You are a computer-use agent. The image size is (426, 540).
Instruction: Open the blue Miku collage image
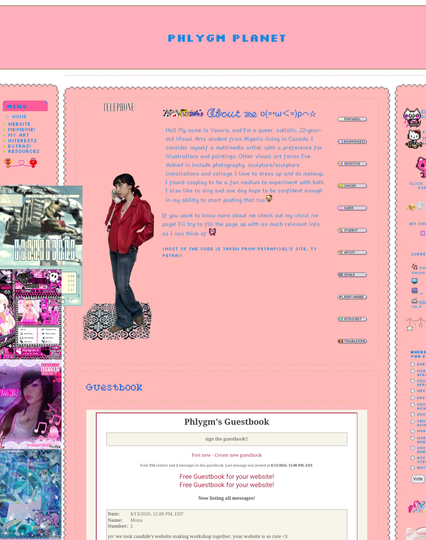(31, 494)
